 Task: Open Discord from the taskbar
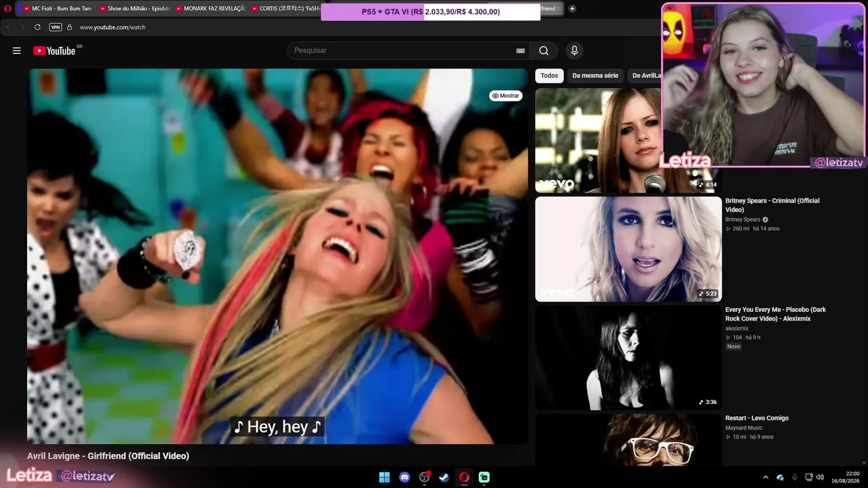(405, 477)
